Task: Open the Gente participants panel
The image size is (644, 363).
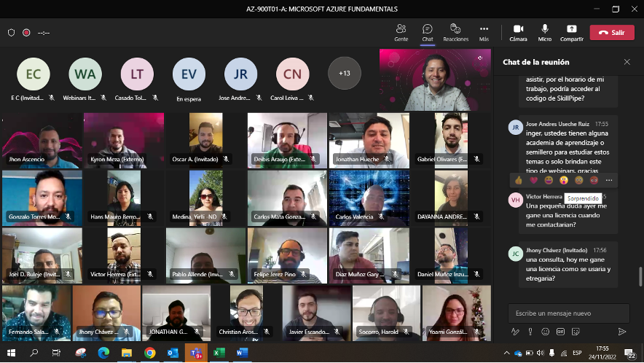Action: (401, 33)
